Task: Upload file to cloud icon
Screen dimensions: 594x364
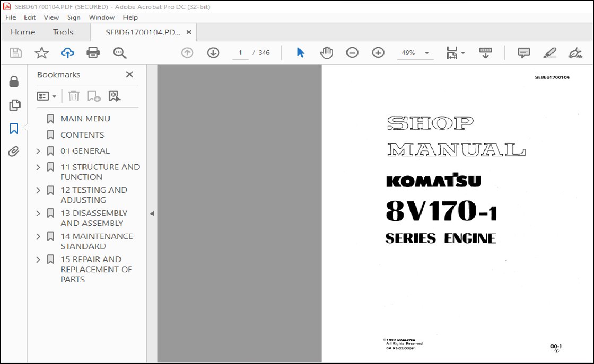Action: point(67,52)
